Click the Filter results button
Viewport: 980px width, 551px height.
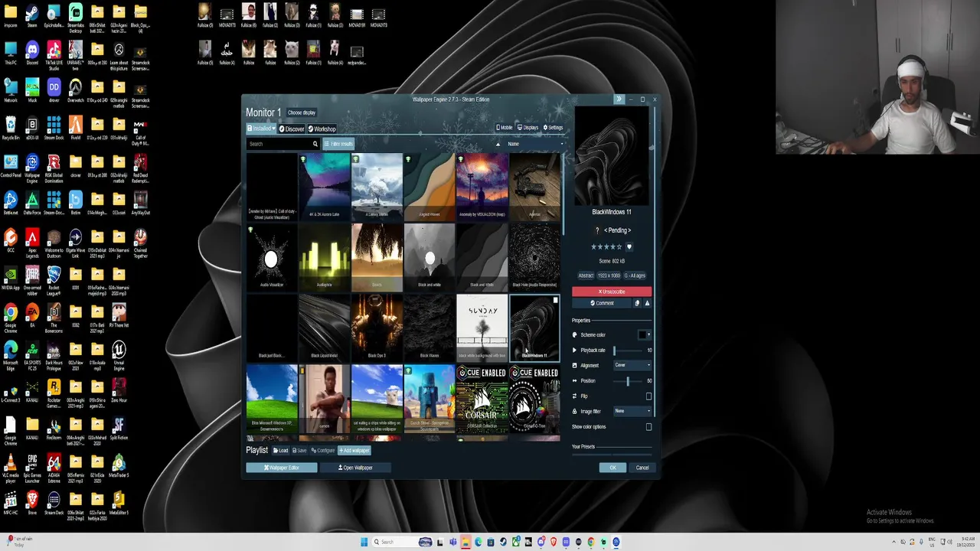click(x=338, y=144)
